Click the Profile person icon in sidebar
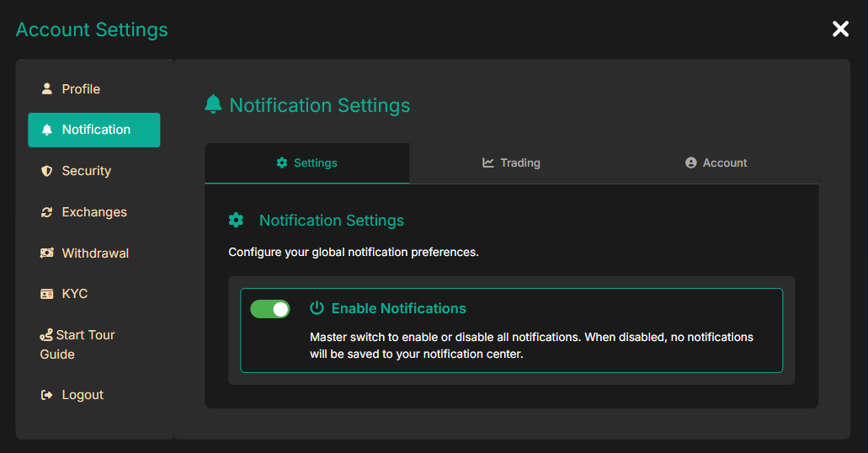 click(47, 88)
